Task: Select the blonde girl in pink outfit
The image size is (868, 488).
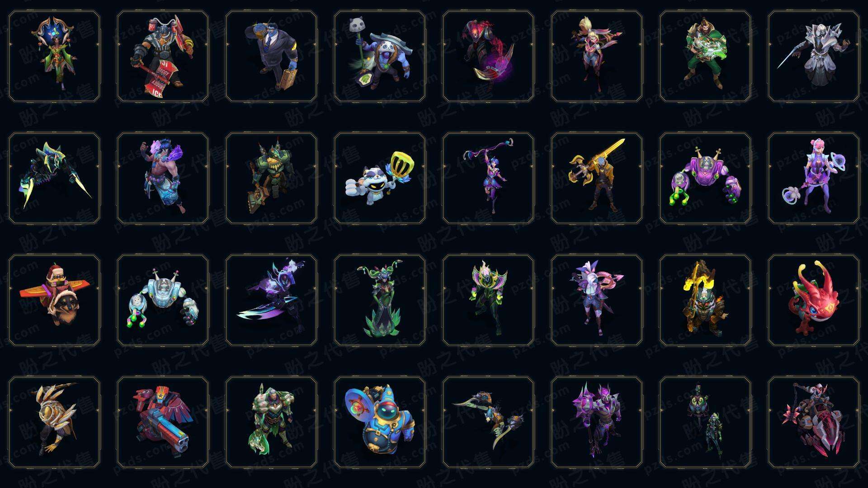Action: click(x=597, y=56)
